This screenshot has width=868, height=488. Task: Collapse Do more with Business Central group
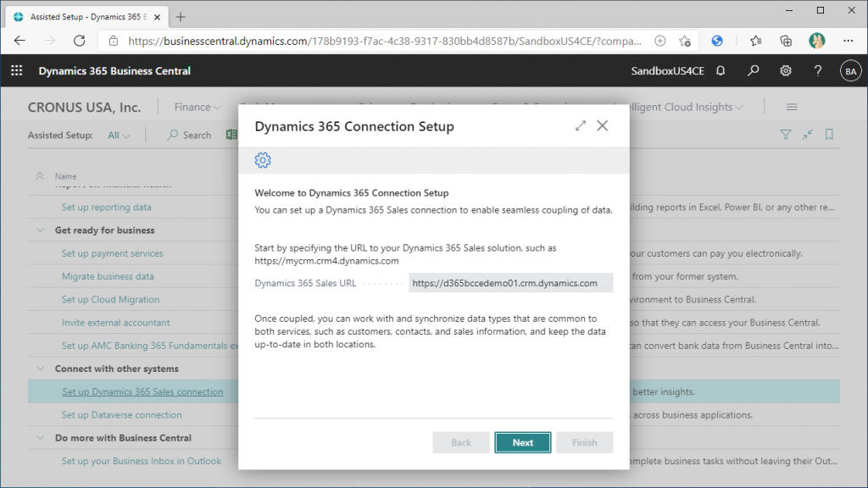(x=41, y=438)
